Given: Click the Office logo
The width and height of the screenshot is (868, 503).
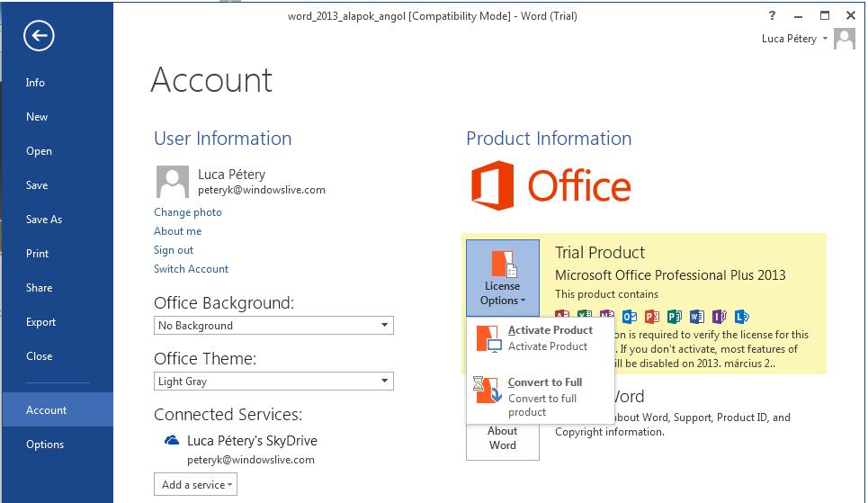Looking at the screenshot, I should [550, 185].
